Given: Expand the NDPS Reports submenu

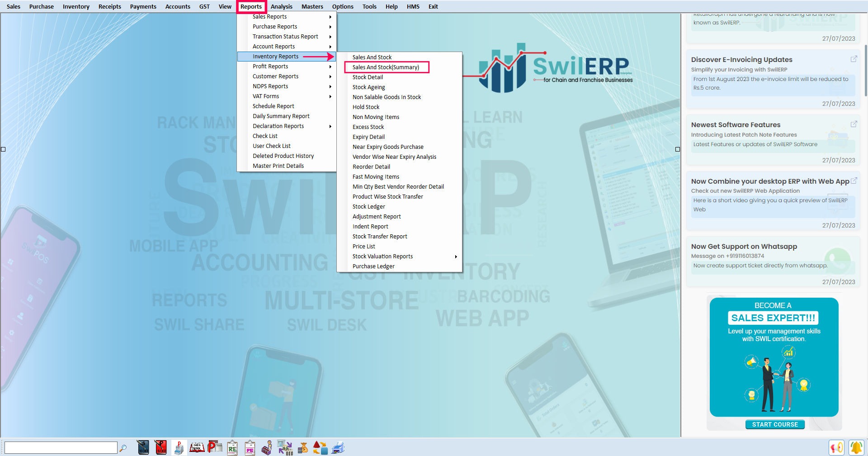Looking at the screenshot, I should click(287, 86).
